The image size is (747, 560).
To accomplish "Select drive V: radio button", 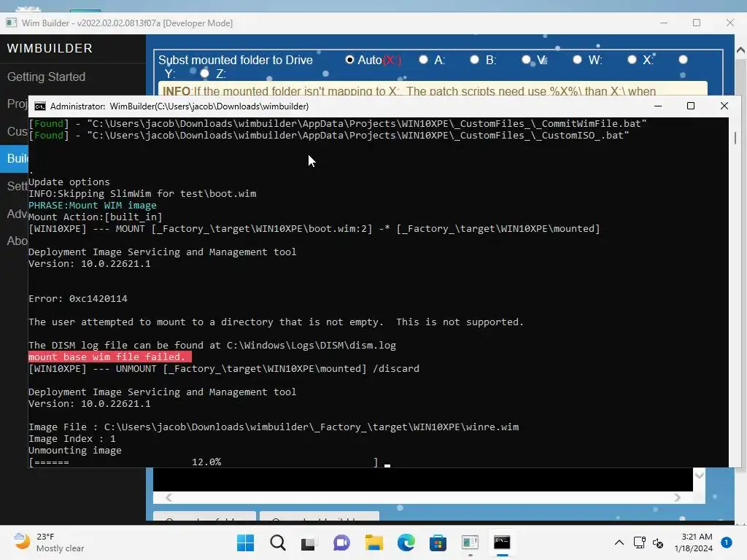I will click(526, 60).
